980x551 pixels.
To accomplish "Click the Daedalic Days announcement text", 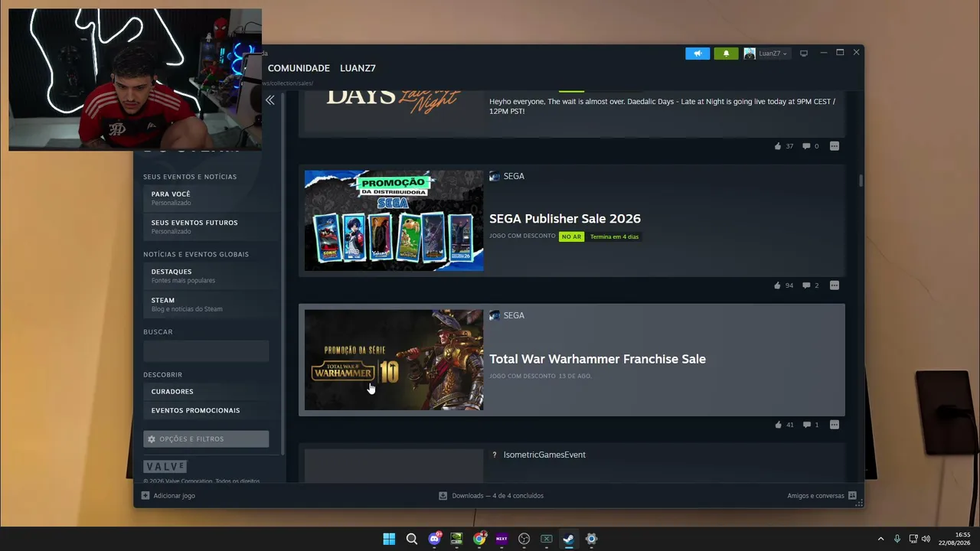I will coord(662,106).
